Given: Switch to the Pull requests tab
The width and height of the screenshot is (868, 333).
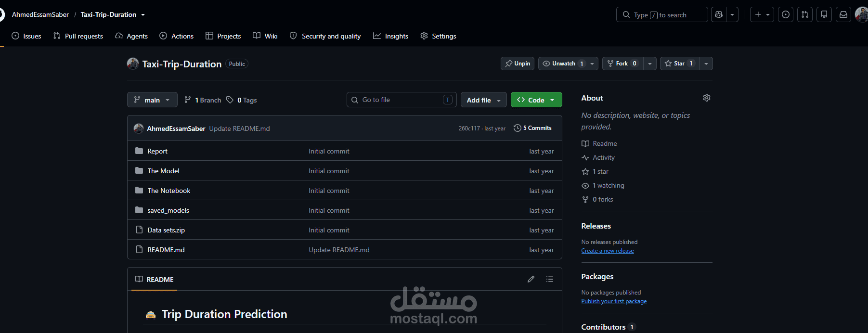Looking at the screenshot, I should coord(78,36).
